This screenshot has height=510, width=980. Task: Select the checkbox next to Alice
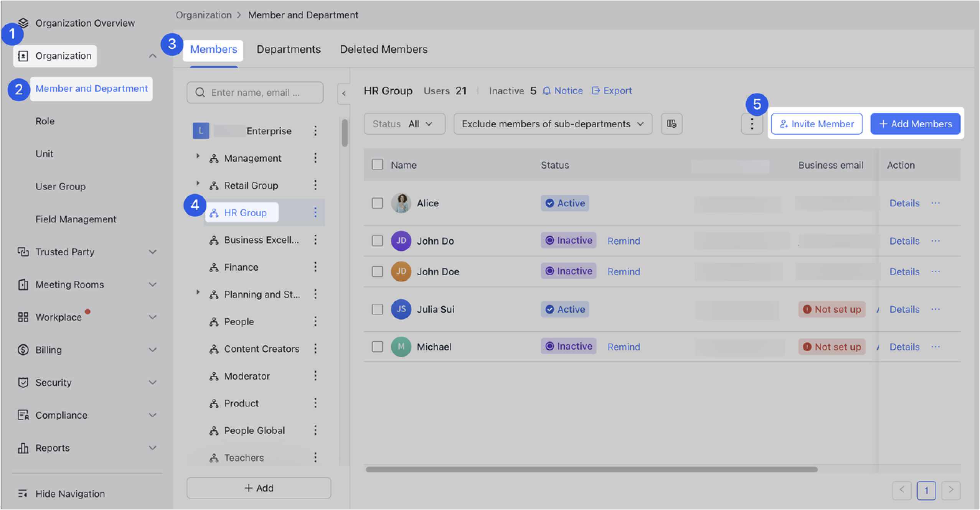coord(377,203)
